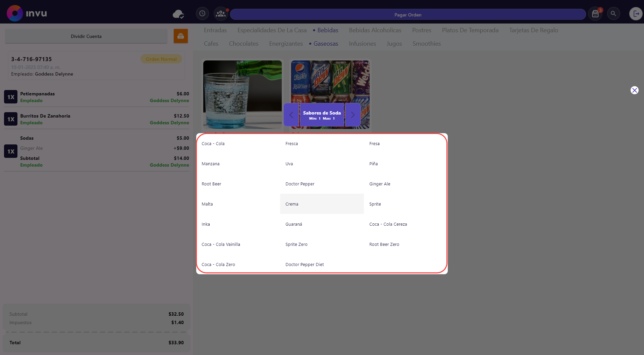
Task: Click the logout icon
Action: [636, 14]
